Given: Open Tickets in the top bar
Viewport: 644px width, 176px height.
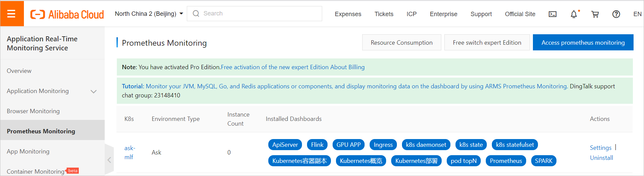Looking at the screenshot, I should [384, 14].
